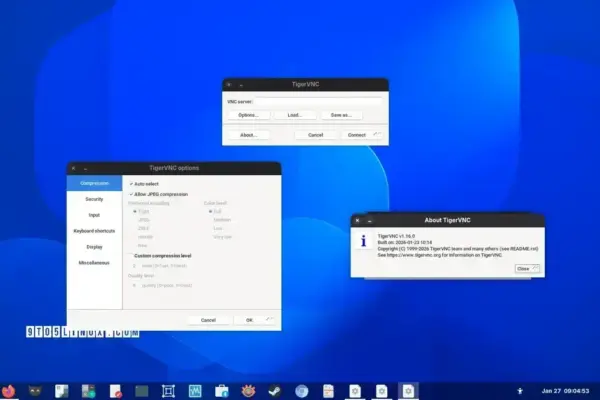Click the tigervnc.org information line
Screen dimensions: 600x400
(440, 255)
